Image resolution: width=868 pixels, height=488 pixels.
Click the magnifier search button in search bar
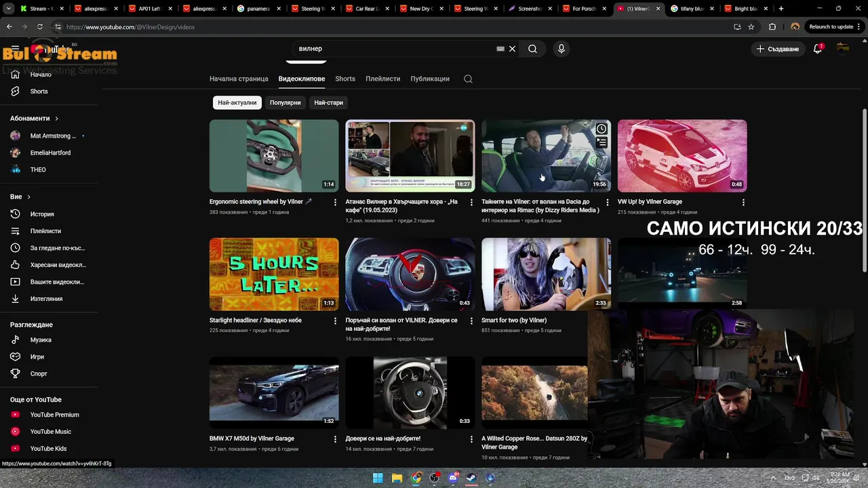(532, 49)
